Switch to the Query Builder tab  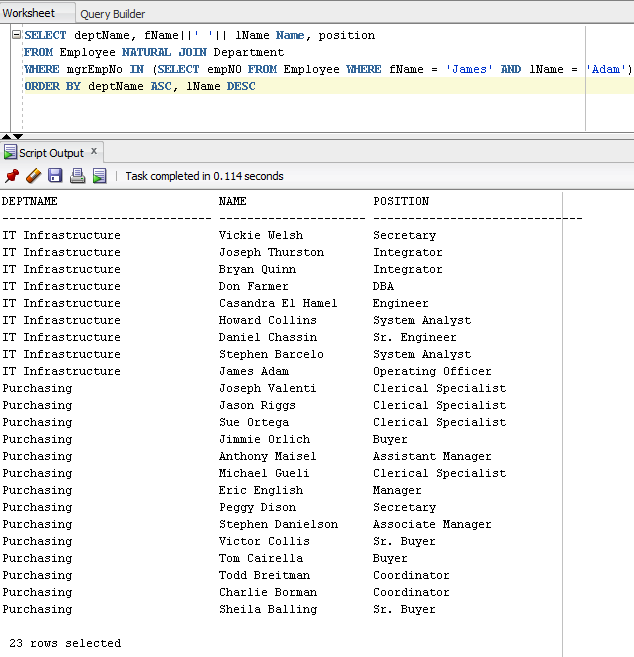[112, 14]
